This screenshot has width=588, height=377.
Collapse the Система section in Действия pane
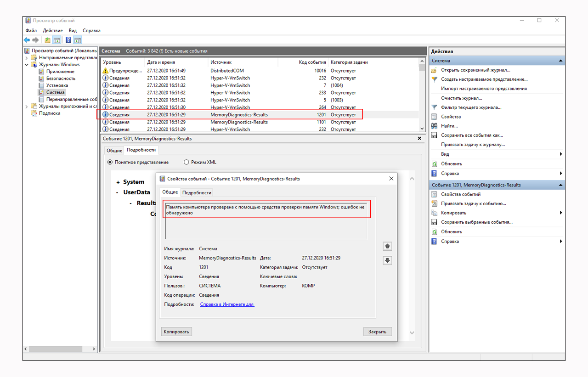point(560,61)
